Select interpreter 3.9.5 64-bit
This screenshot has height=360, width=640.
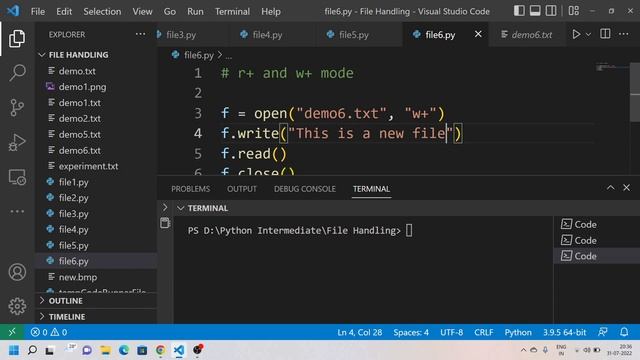point(564,332)
